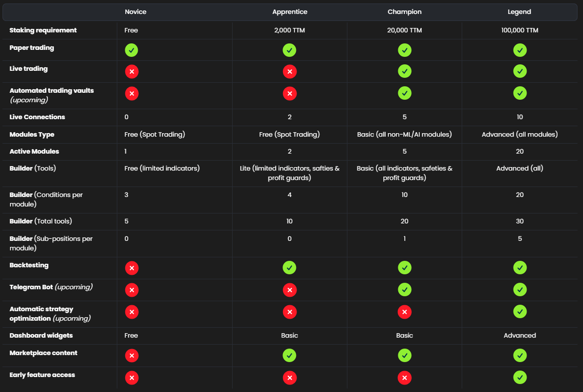Select the Legend column header
Image resolution: width=583 pixels, height=392 pixels.
[520, 11]
